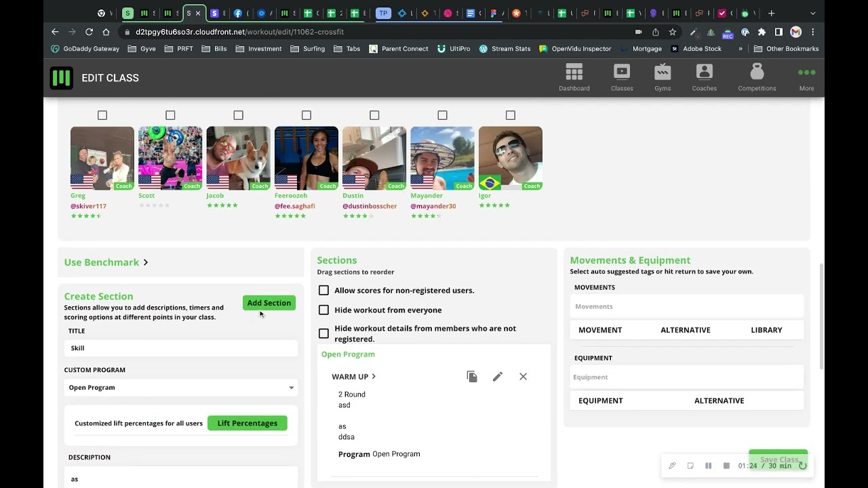The height and width of the screenshot is (488, 868).
Task: Enable Allow scores for non-registered users
Action: point(323,290)
